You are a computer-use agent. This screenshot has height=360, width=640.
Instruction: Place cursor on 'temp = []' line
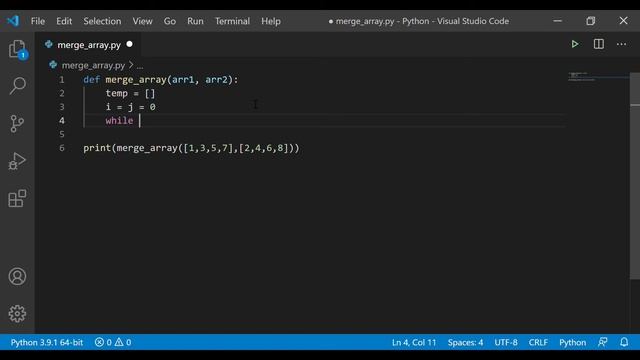[130, 93]
